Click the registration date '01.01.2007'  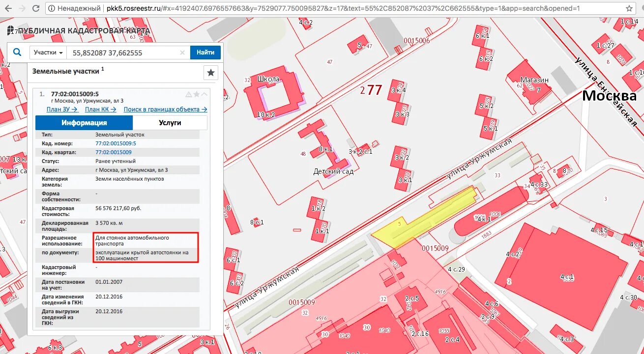pyautogui.click(x=109, y=282)
